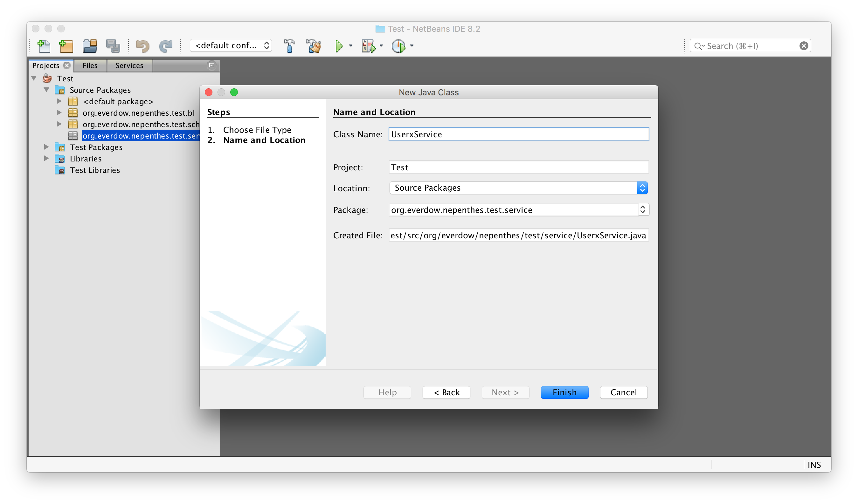This screenshot has width=858, height=504.
Task: Click the Finish button
Action: 564,392
